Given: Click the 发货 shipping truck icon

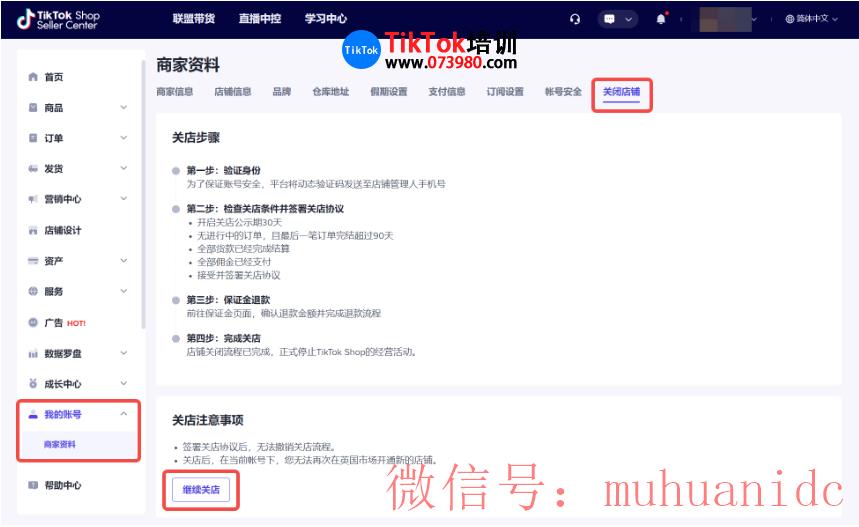Looking at the screenshot, I should 33,169.
